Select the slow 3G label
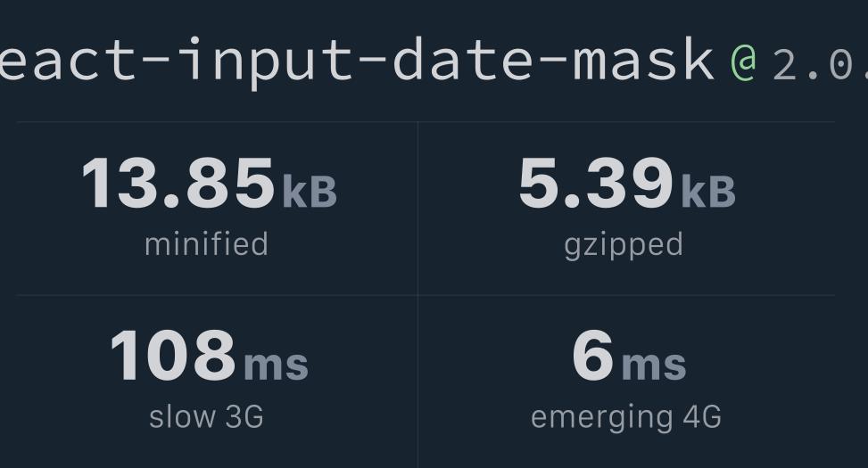The width and height of the screenshot is (868, 468). [206, 416]
